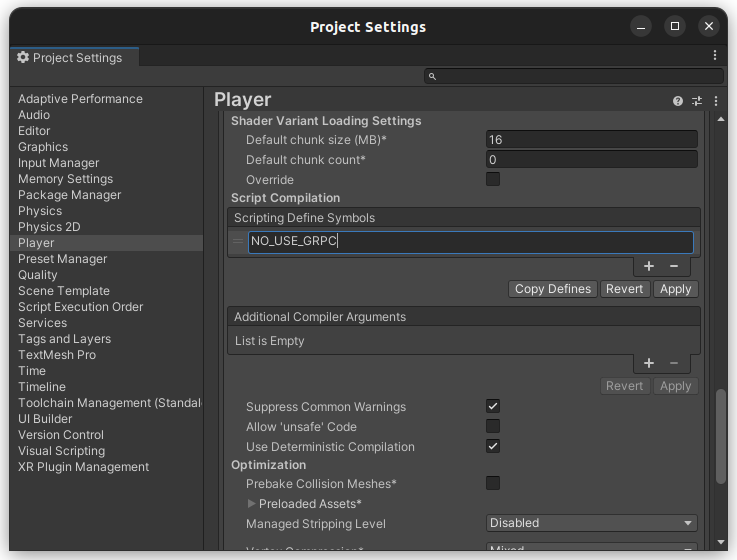Remove an Additional Compiler Argument
Screen dimensions: 737x560
point(674,363)
